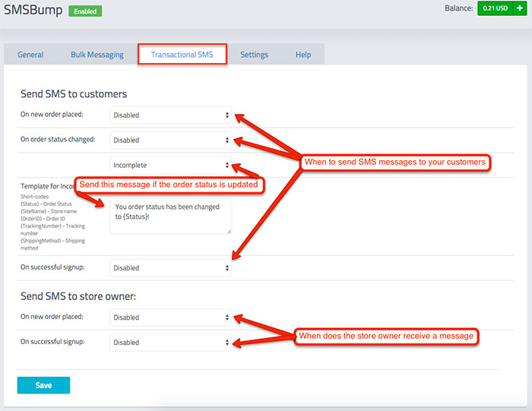Image resolution: width=532 pixels, height=411 pixels.
Task: Click the Save button
Action: tap(43, 385)
